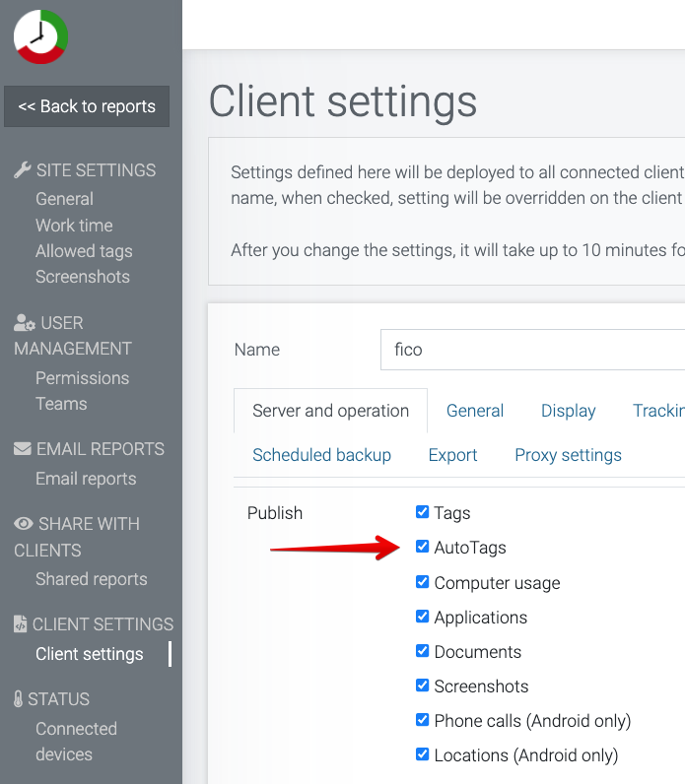Click the Publish label
This screenshot has width=685, height=784.
(x=275, y=513)
